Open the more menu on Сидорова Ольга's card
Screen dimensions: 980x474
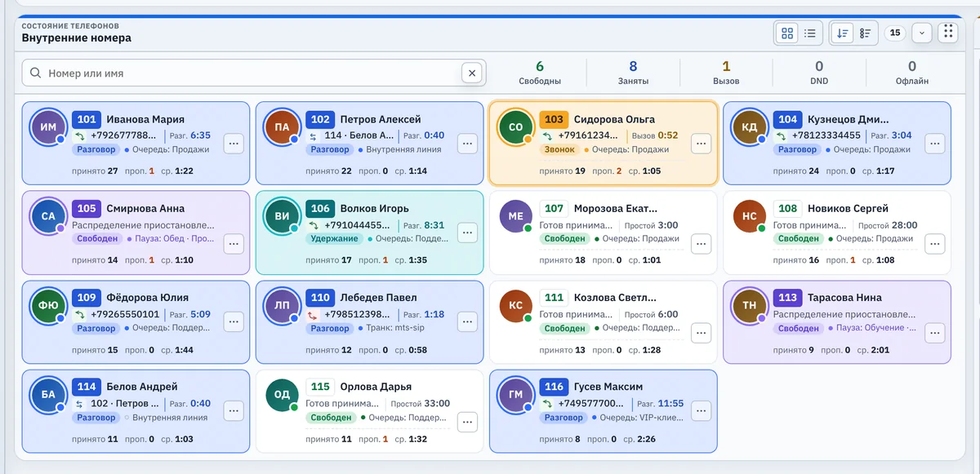coord(701,143)
